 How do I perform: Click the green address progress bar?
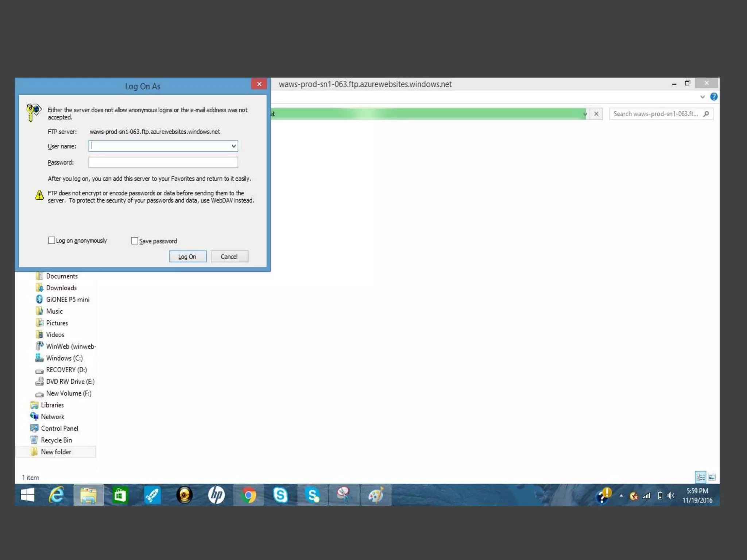(427, 114)
